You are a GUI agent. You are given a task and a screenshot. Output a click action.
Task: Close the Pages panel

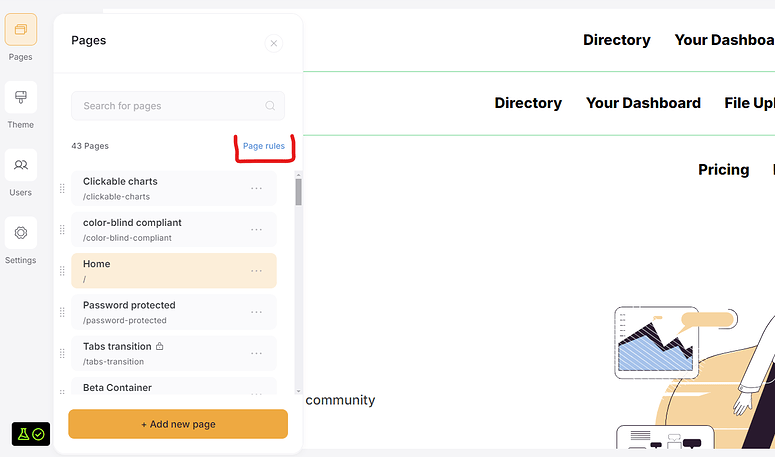pos(274,43)
